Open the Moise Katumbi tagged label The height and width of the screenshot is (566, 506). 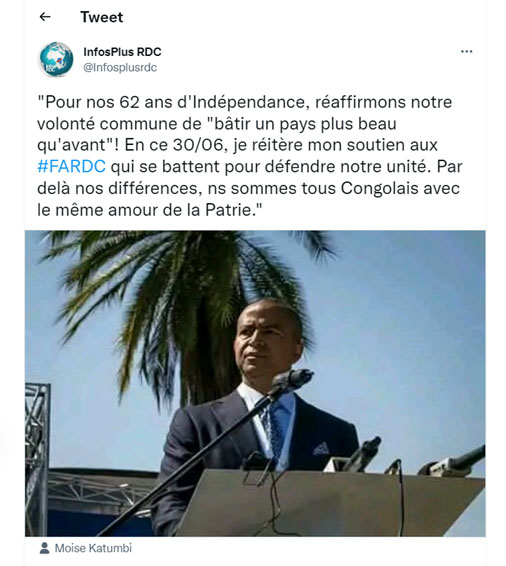pyautogui.click(x=93, y=548)
